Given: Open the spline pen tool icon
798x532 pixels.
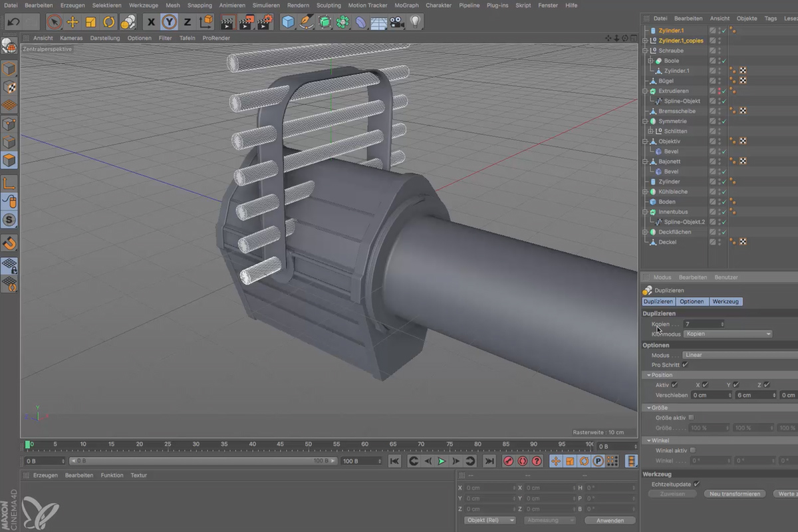Looking at the screenshot, I should [x=307, y=22].
